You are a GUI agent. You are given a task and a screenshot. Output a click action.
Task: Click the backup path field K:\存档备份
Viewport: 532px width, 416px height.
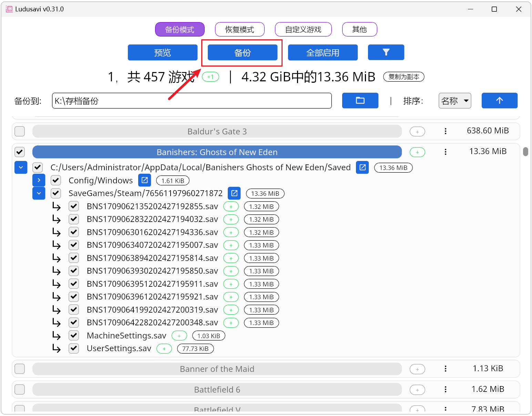[192, 101]
